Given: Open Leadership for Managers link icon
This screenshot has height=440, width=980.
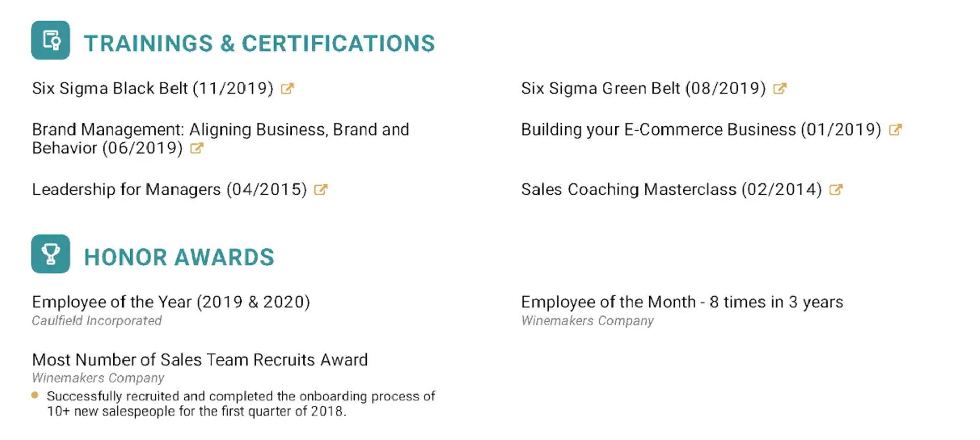Looking at the screenshot, I should click(x=321, y=190).
